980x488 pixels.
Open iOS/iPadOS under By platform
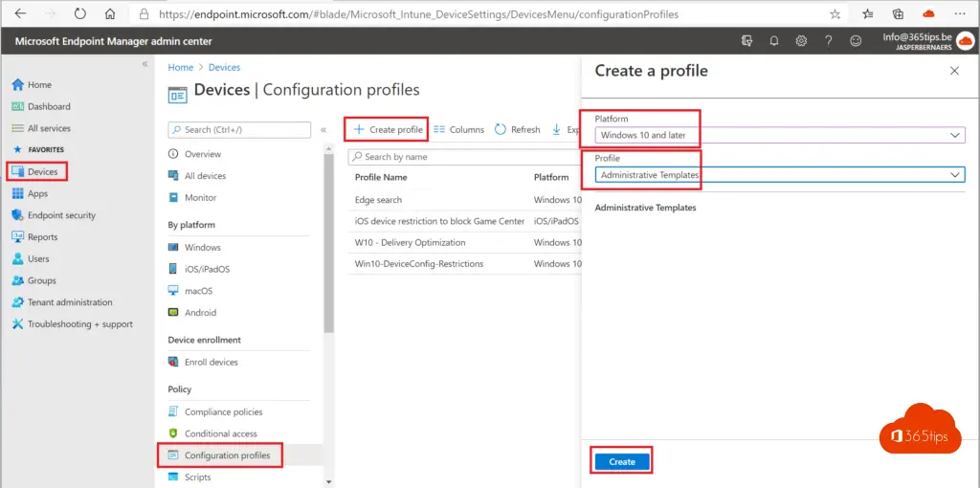tap(208, 269)
